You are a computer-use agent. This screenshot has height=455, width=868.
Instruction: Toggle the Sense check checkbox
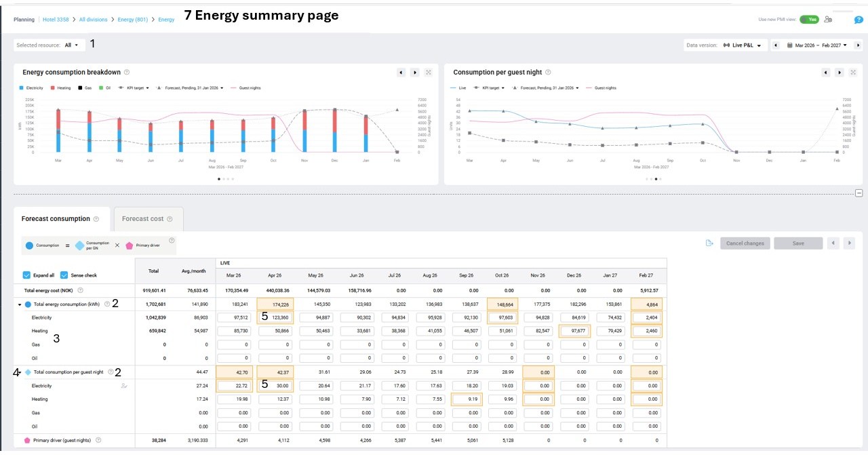coord(64,275)
